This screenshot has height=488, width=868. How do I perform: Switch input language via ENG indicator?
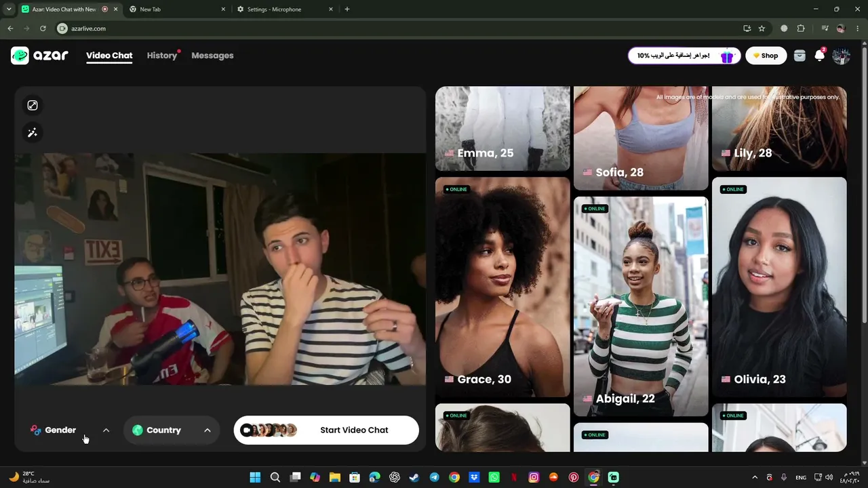pyautogui.click(x=801, y=477)
